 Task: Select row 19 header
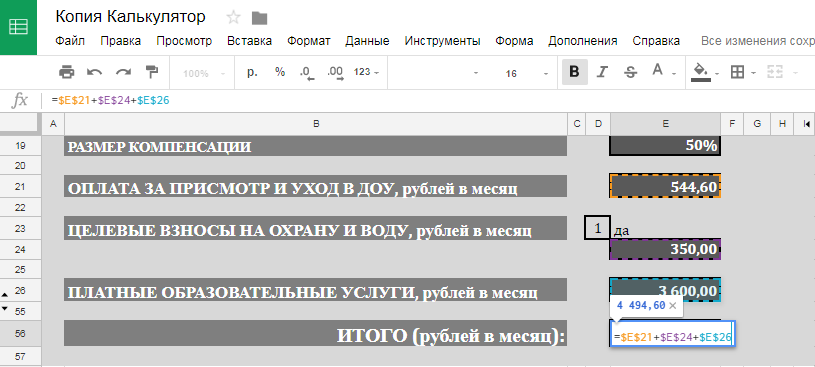point(20,146)
